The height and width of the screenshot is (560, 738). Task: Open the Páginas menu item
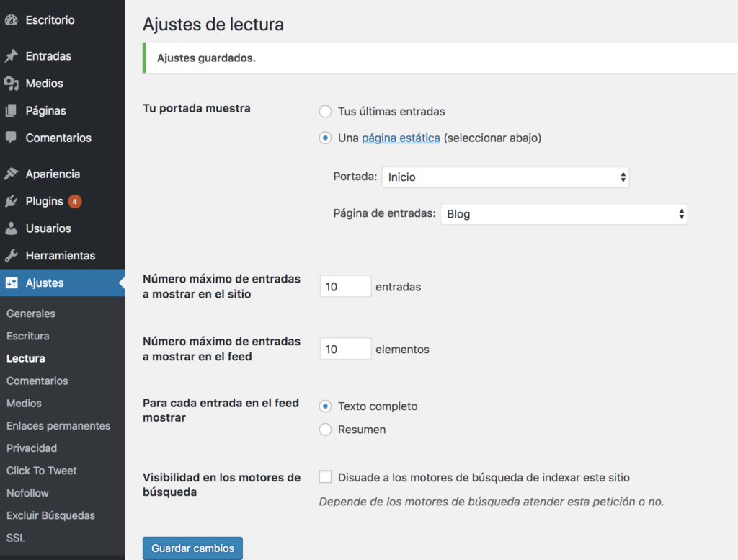pyautogui.click(x=45, y=110)
